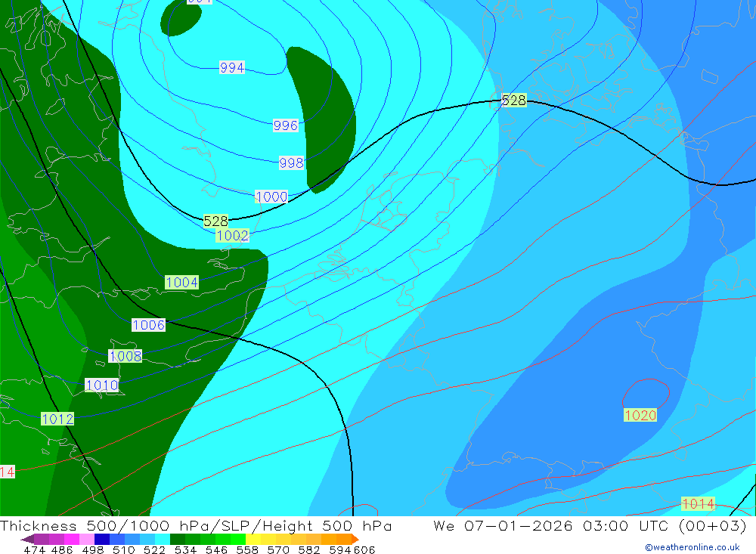
Task: Click the 528 label on the northern black contour
Action: (513, 101)
